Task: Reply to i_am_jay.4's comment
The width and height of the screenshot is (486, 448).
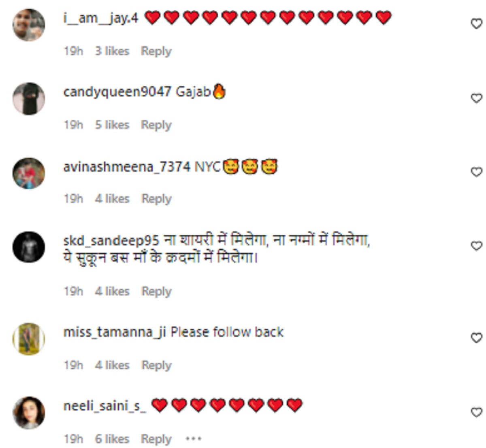Action: pyautogui.click(x=156, y=51)
